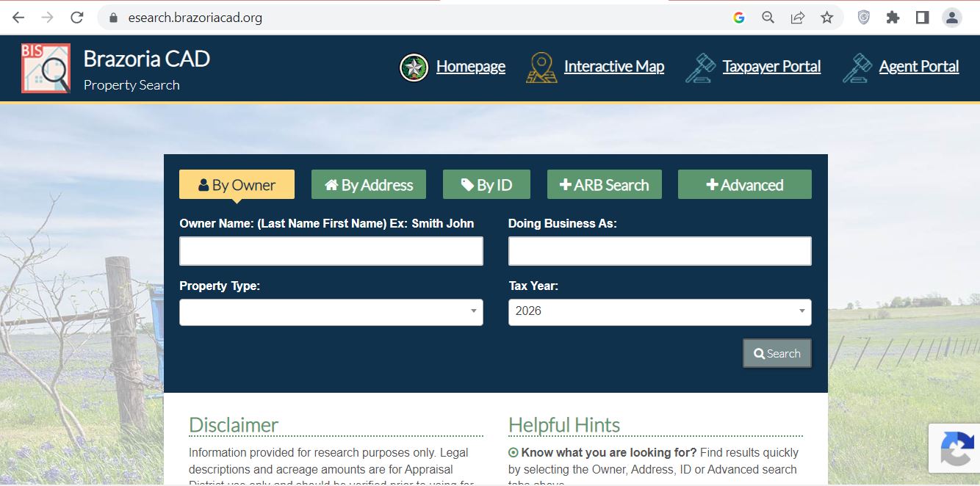Click the shield extension icon
980x486 pixels.
pyautogui.click(x=864, y=18)
